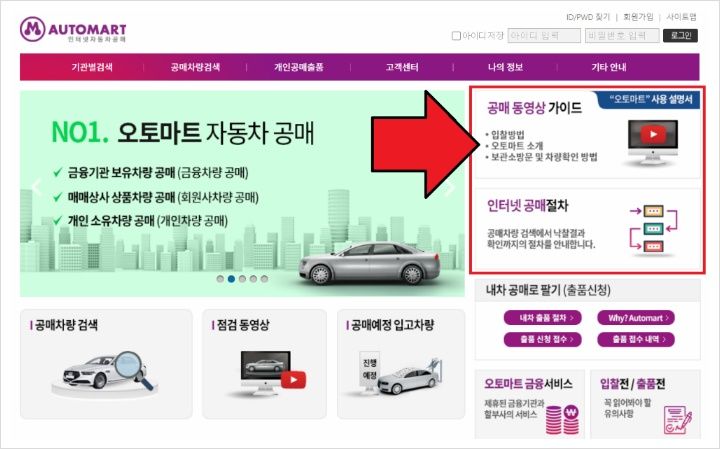720x449 pixels.
Task: Click the ID/PWD 찾기 link
Action: (588, 17)
